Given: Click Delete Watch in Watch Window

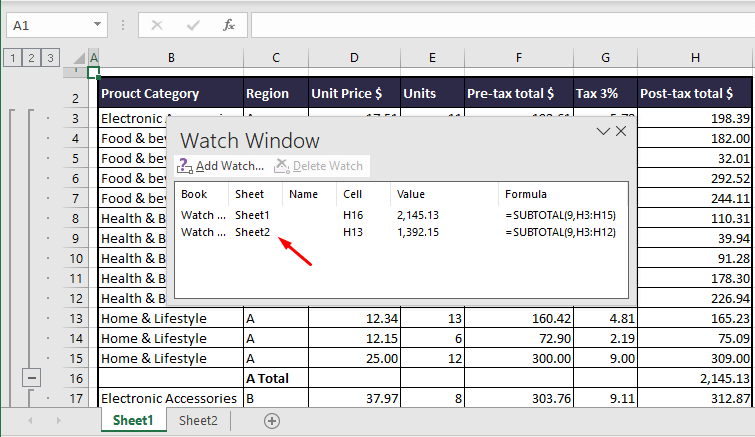Looking at the screenshot, I should point(318,166).
